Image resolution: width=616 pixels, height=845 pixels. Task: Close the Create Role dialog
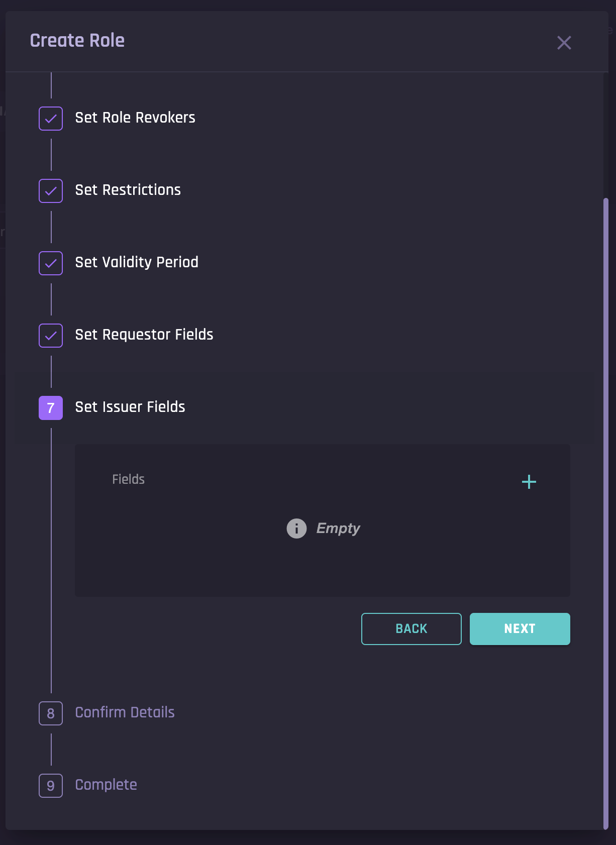tap(564, 43)
